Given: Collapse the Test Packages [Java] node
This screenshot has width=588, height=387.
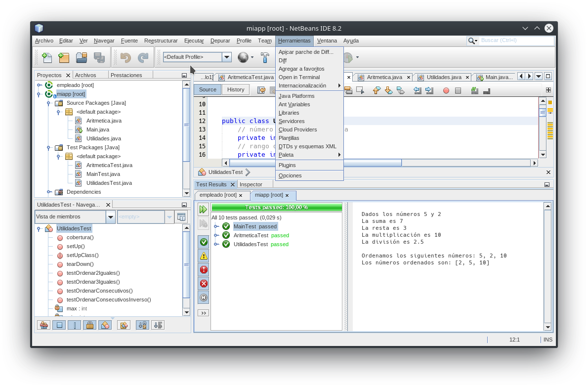Looking at the screenshot, I should click(x=49, y=148).
